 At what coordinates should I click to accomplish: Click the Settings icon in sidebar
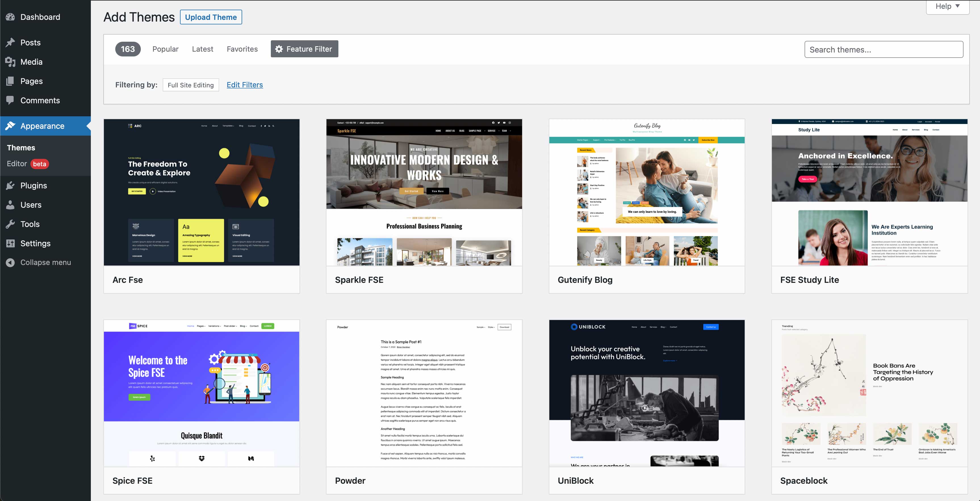[10, 243]
